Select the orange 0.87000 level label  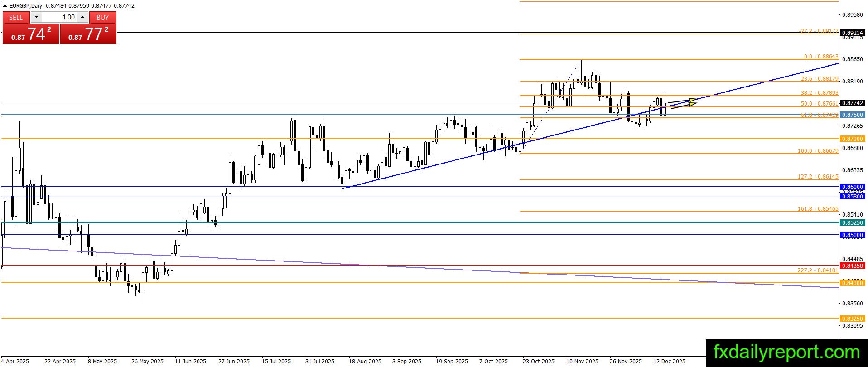[x=852, y=139]
